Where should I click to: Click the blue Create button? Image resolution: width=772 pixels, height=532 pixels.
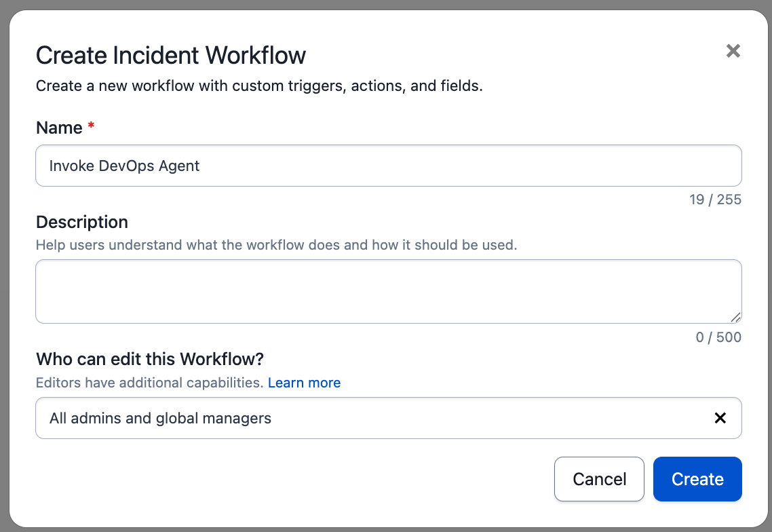pos(697,479)
